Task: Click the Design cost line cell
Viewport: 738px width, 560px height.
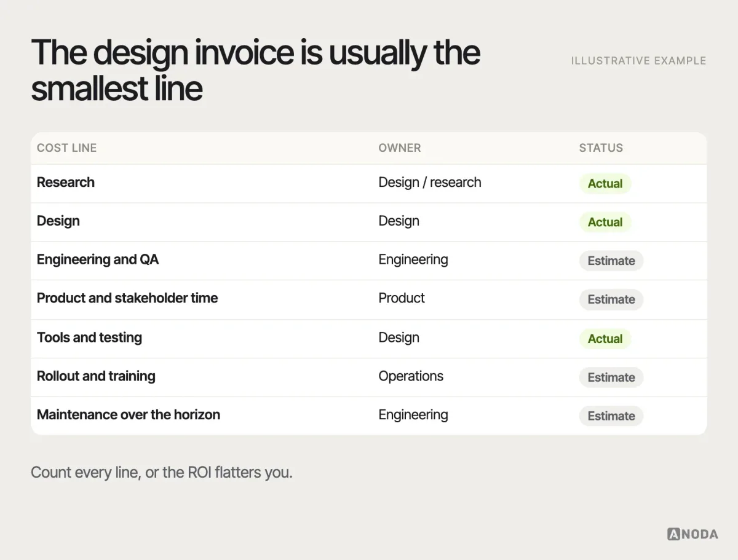Action: tap(58, 221)
